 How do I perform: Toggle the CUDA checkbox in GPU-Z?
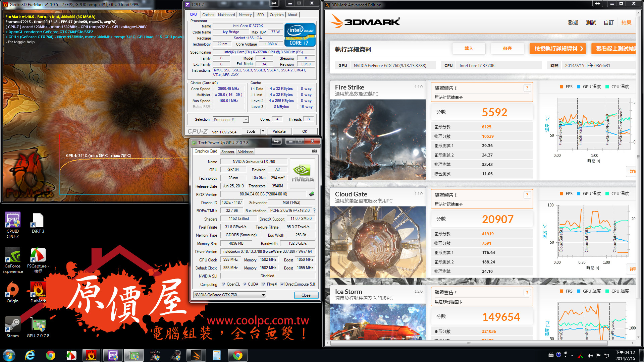(245, 284)
